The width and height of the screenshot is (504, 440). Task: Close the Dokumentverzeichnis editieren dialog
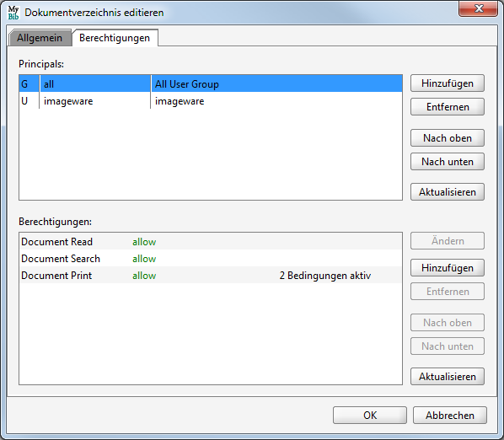pos(478,8)
